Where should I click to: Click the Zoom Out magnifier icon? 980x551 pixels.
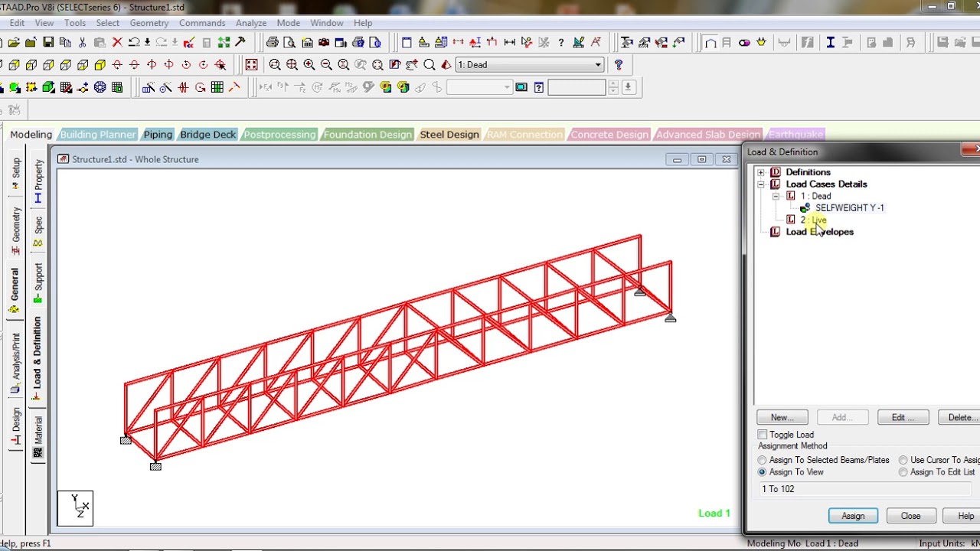pos(326,65)
